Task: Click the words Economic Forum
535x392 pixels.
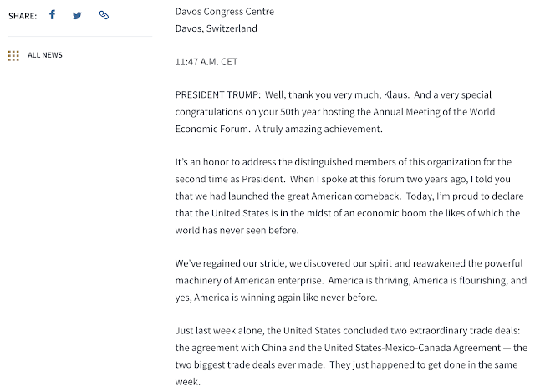Action: (x=211, y=129)
